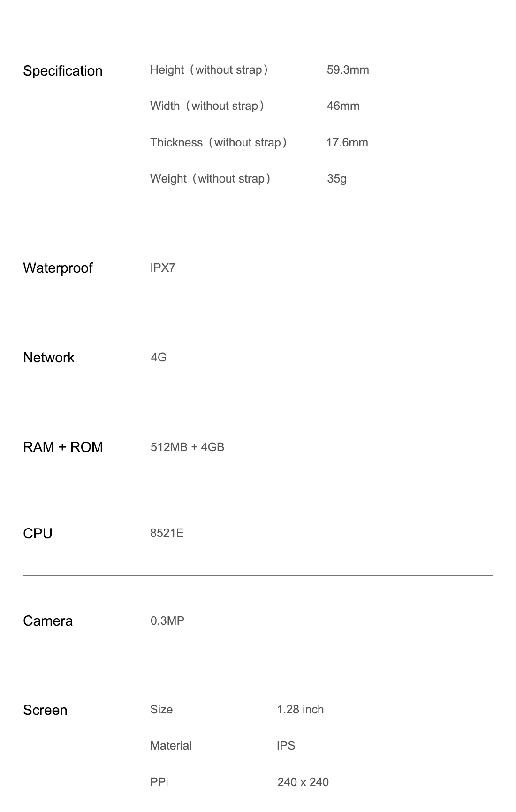
Task: Click the CPU section heading
Action: 38,534
